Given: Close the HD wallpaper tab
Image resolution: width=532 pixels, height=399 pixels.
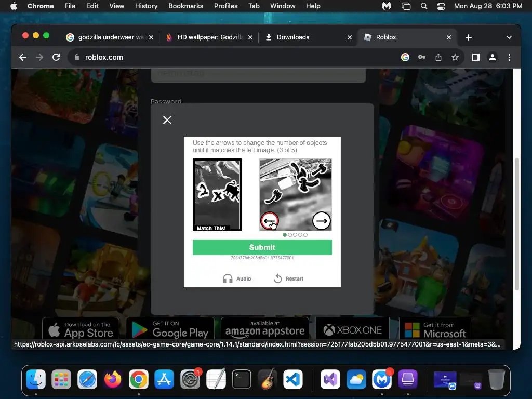Looking at the screenshot, I should coord(250,37).
